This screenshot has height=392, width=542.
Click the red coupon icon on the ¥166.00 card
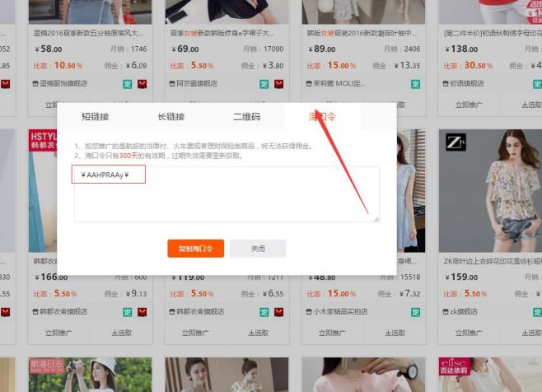[142, 312]
